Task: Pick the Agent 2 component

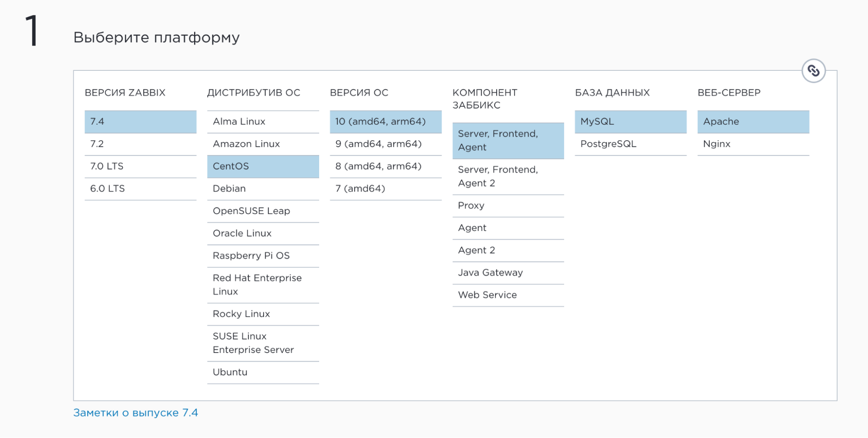Action: [508, 250]
